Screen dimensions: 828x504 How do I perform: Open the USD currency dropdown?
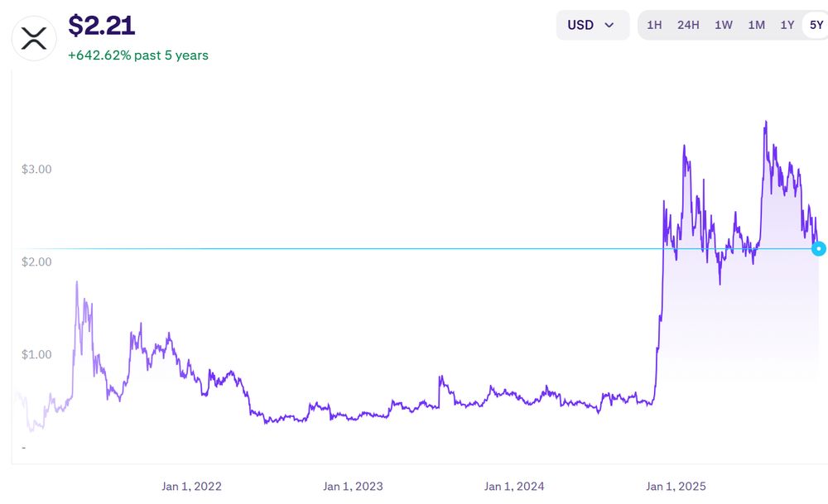(592, 25)
